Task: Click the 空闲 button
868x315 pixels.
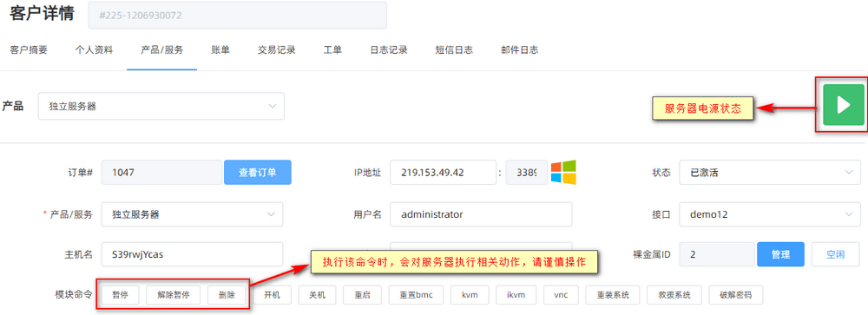Action: [x=835, y=254]
